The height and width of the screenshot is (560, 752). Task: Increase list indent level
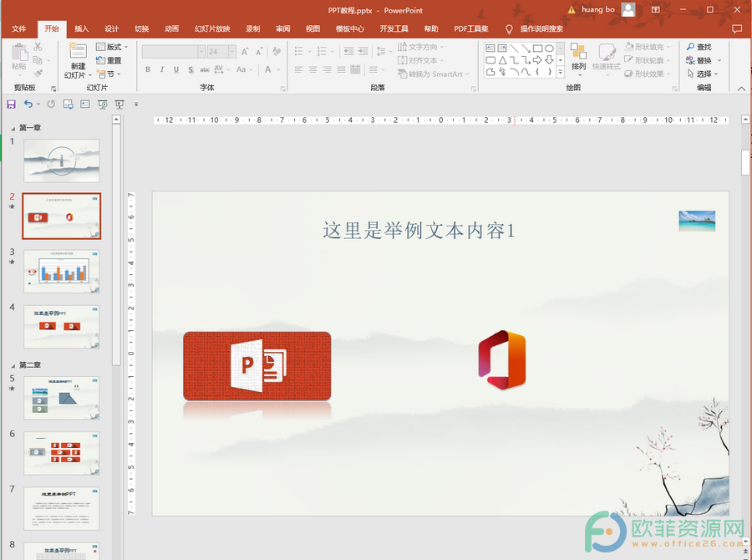(363, 51)
